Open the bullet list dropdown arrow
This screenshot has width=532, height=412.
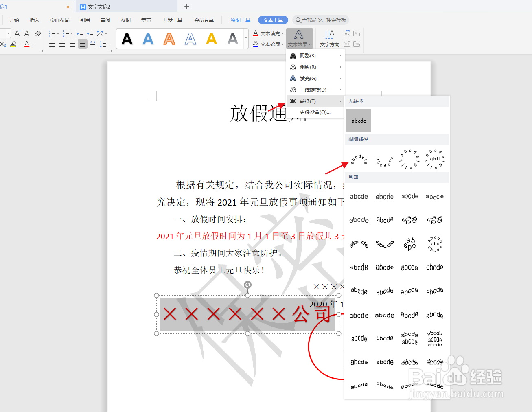57,33
